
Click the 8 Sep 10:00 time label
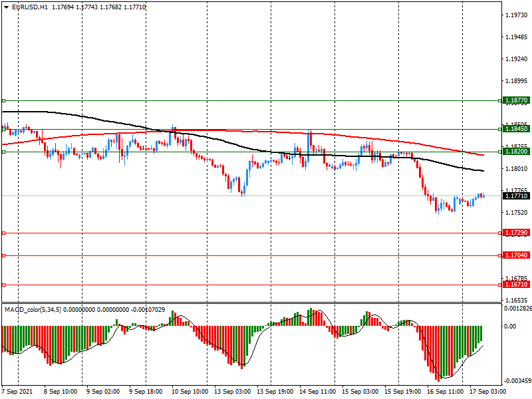(61, 391)
